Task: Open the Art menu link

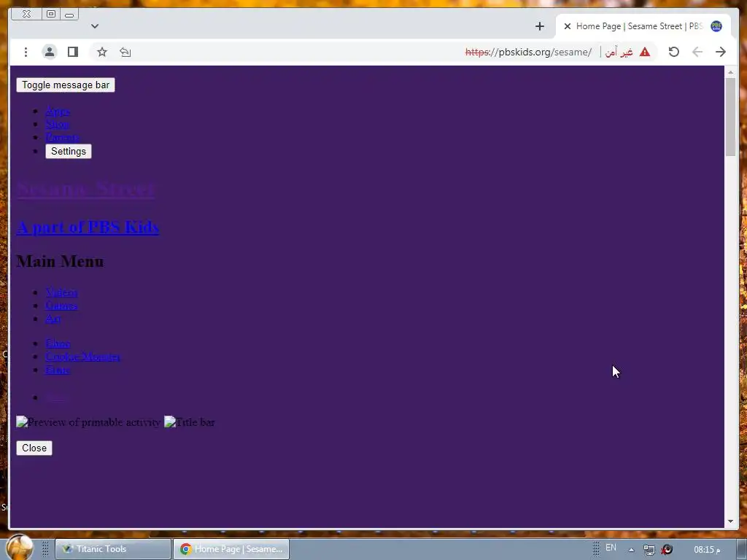Action: tap(53, 319)
